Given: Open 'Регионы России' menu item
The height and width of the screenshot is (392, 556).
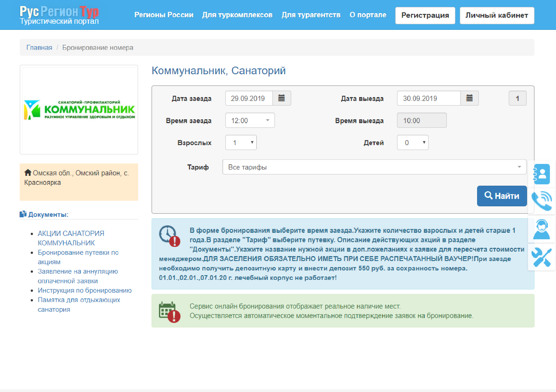Looking at the screenshot, I should pos(164,15).
